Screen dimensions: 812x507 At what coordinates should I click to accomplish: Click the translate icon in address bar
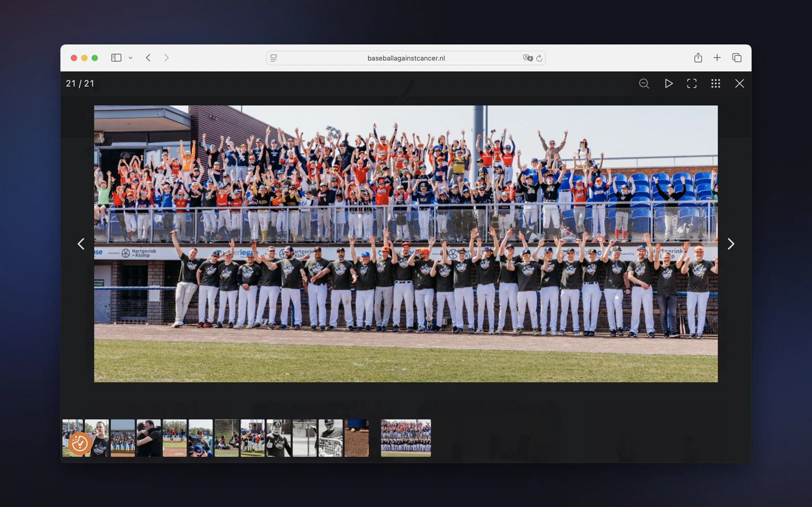click(x=527, y=58)
